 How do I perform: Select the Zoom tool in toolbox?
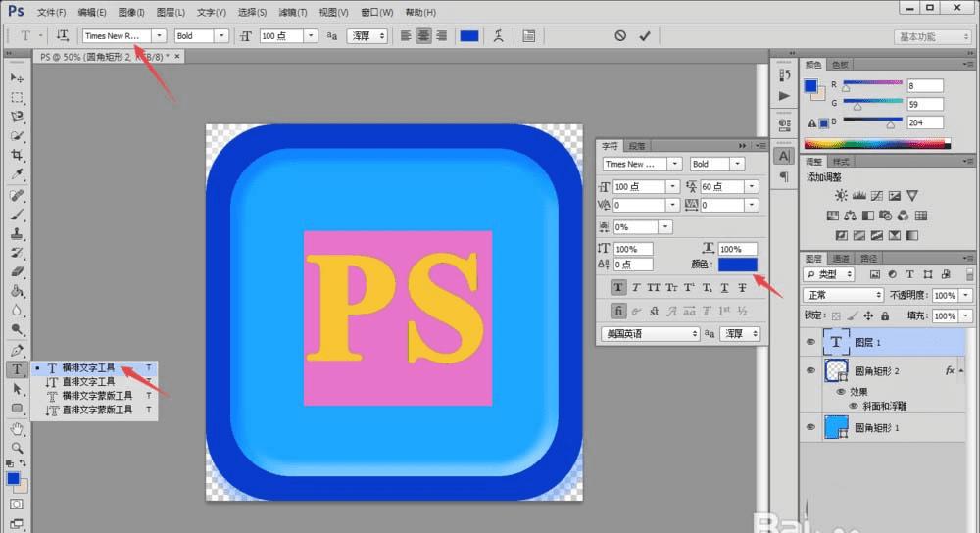tap(17, 448)
